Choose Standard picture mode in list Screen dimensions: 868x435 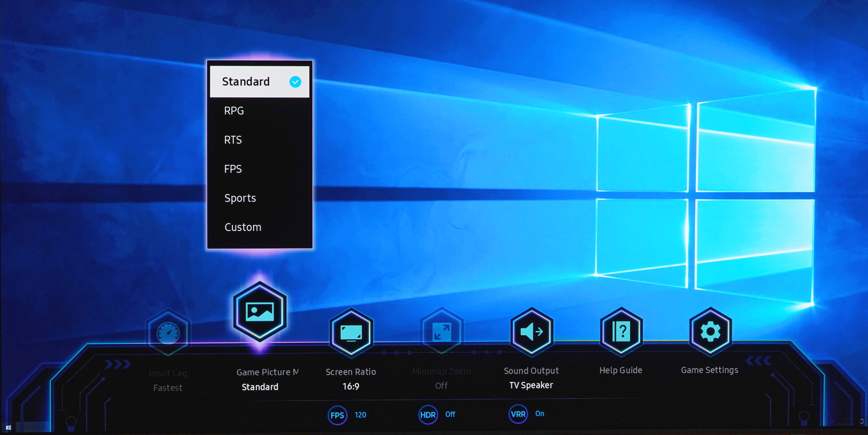[x=259, y=82]
